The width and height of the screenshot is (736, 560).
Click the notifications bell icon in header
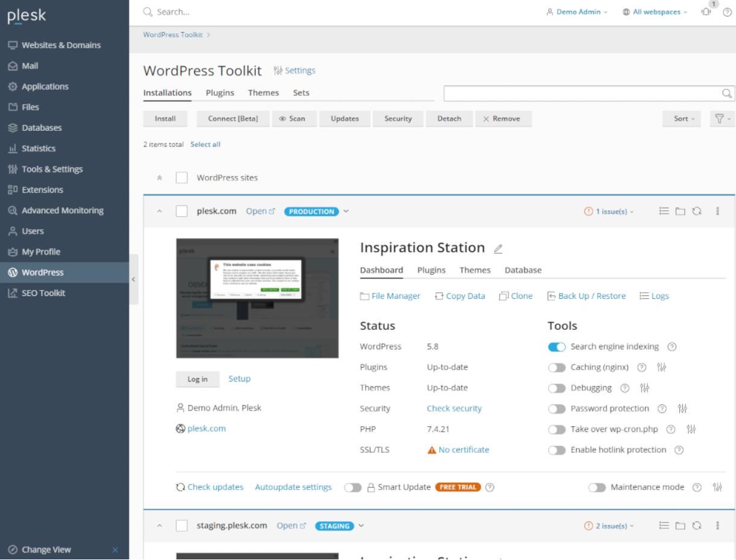point(713,12)
